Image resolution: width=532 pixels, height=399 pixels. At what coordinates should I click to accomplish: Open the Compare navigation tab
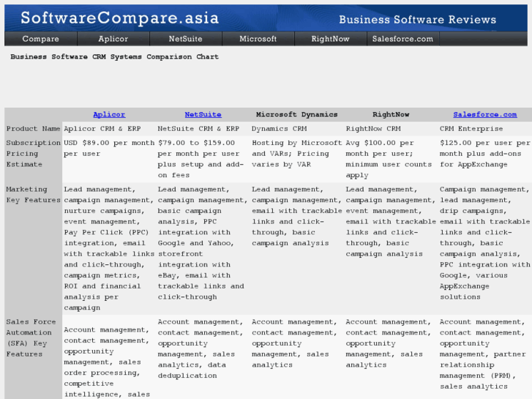(41, 39)
